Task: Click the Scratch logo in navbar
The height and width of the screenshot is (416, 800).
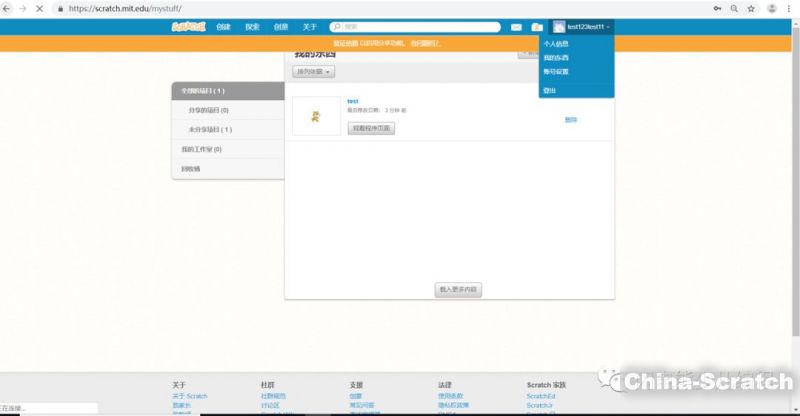Action: 186,27
